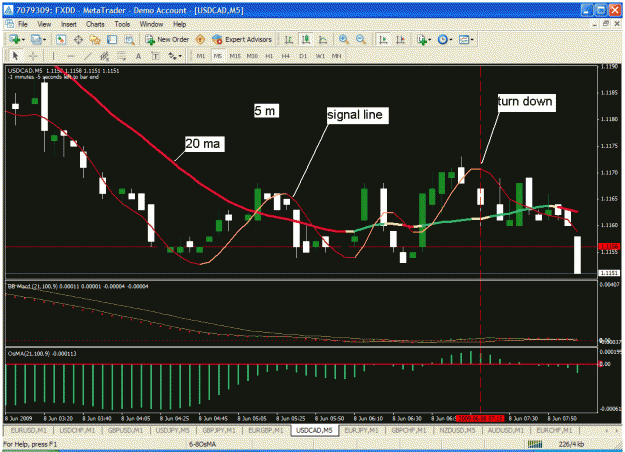
Task: Select the Equidistant Channel tool
Action: coord(104,56)
